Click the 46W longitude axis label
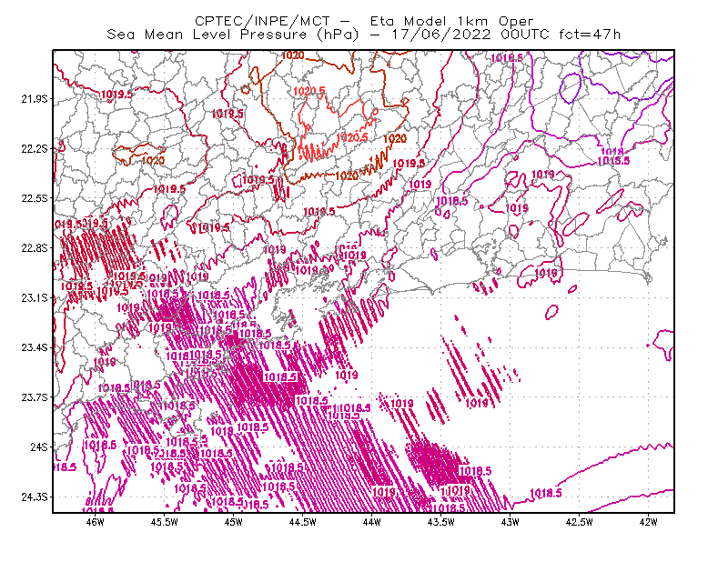 click(96, 522)
